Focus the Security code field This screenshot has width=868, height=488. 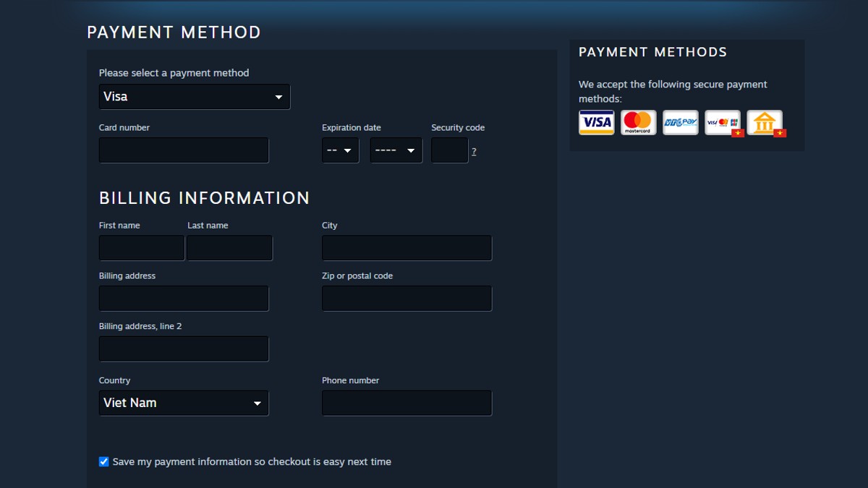449,150
